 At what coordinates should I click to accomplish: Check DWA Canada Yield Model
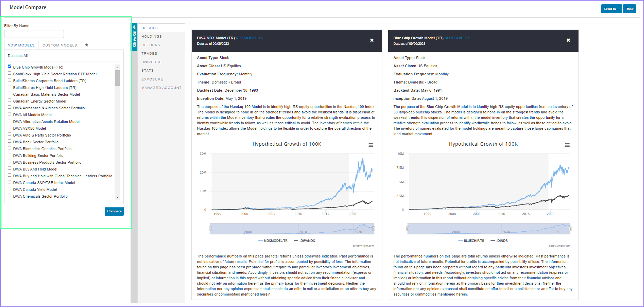(9, 189)
